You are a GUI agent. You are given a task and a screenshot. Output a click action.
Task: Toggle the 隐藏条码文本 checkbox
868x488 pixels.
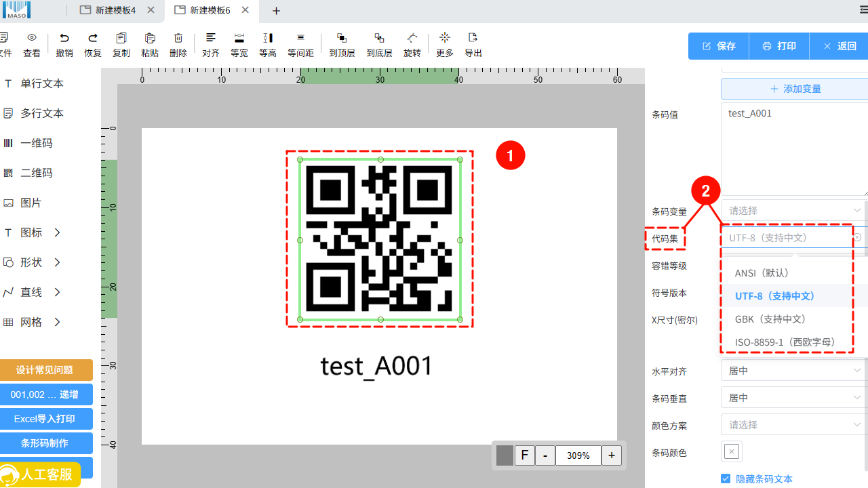726,479
